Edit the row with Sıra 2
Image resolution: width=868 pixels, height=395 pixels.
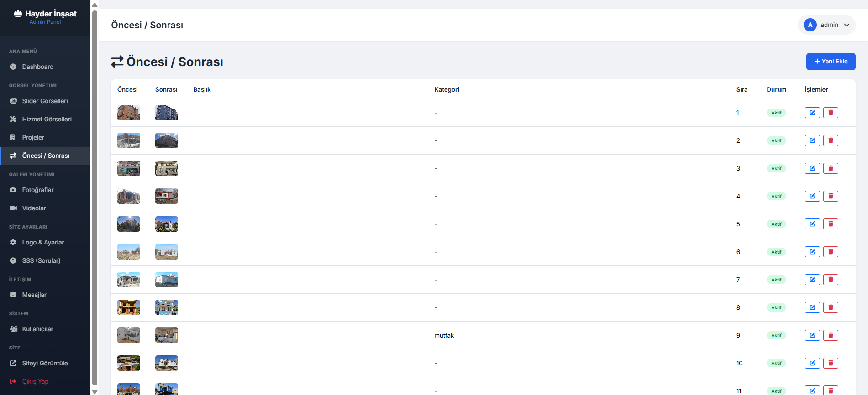(x=812, y=140)
